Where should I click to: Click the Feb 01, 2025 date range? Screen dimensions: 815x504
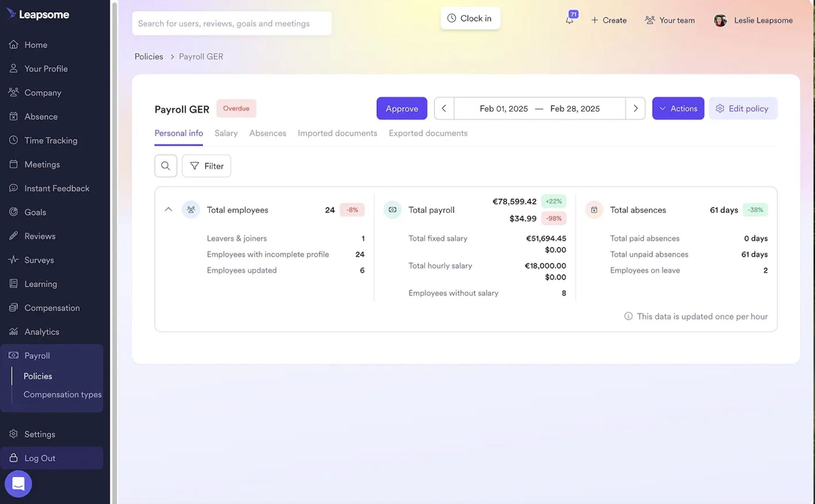click(540, 108)
